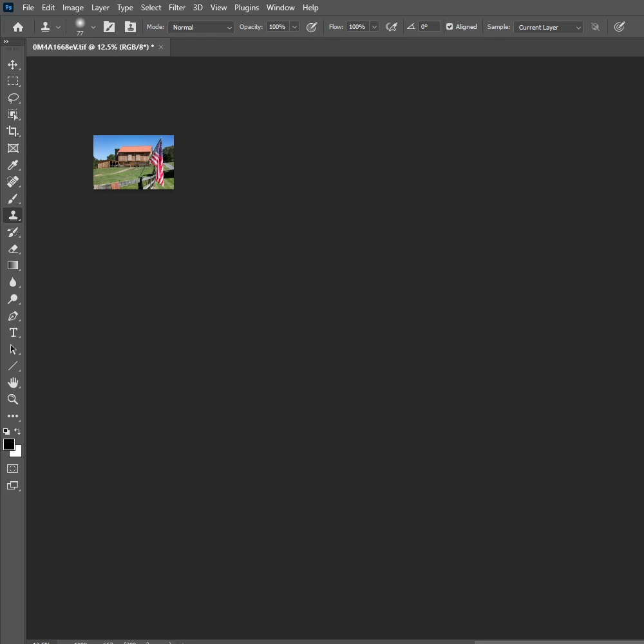Select the Hand tool

pos(13,383)
